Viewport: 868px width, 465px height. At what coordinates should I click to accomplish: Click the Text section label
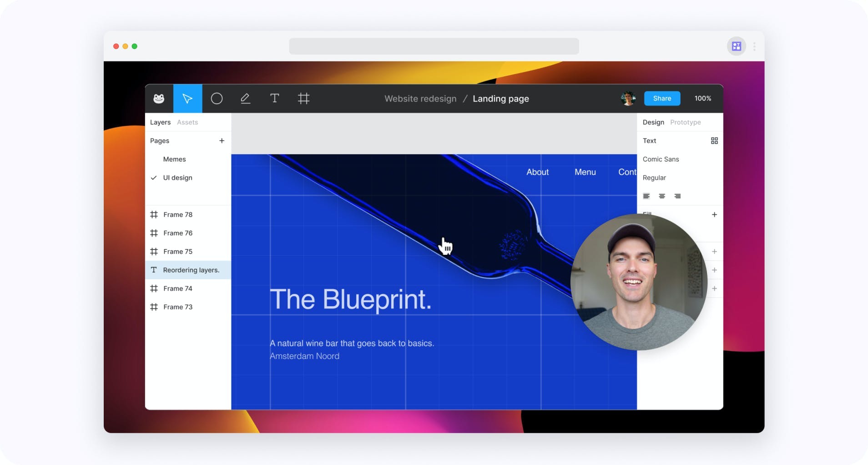(649, 141)
